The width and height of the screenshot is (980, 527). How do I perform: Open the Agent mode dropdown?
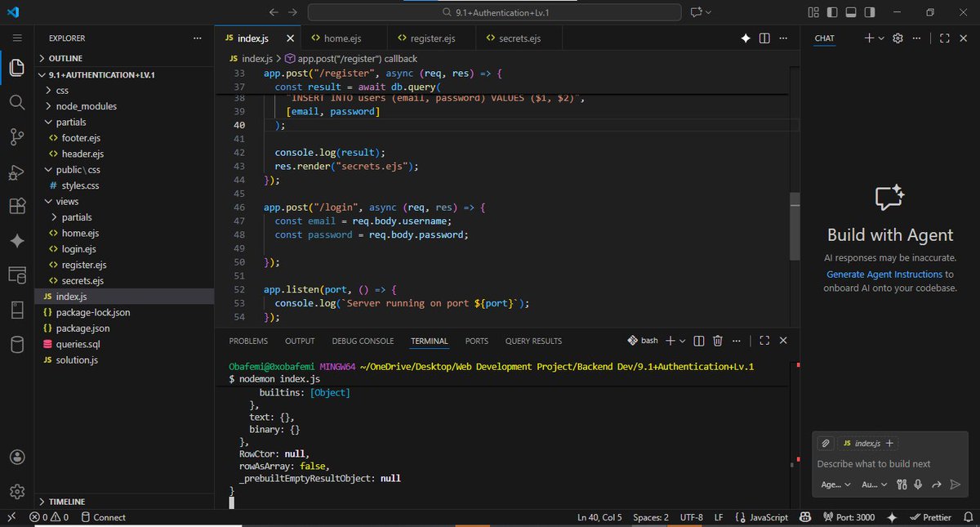click(x=835, y=485)
